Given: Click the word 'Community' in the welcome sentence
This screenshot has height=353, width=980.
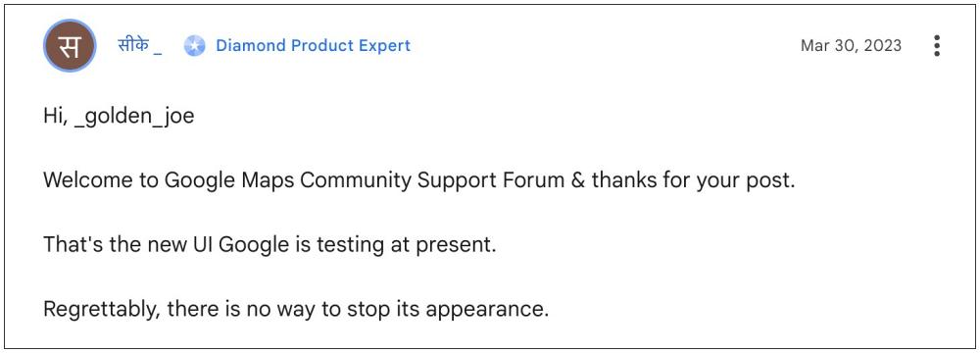Looking at the screenshot, I should (x=356, y=180).
